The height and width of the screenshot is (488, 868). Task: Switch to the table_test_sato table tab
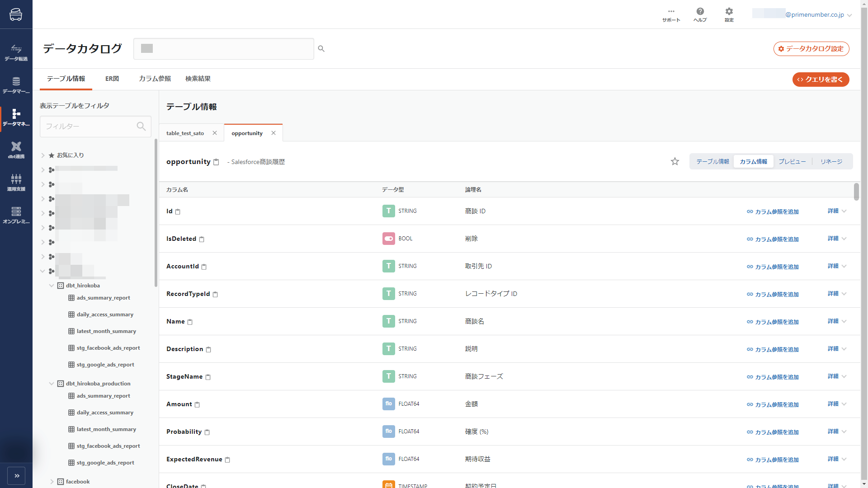coord(185,133)
